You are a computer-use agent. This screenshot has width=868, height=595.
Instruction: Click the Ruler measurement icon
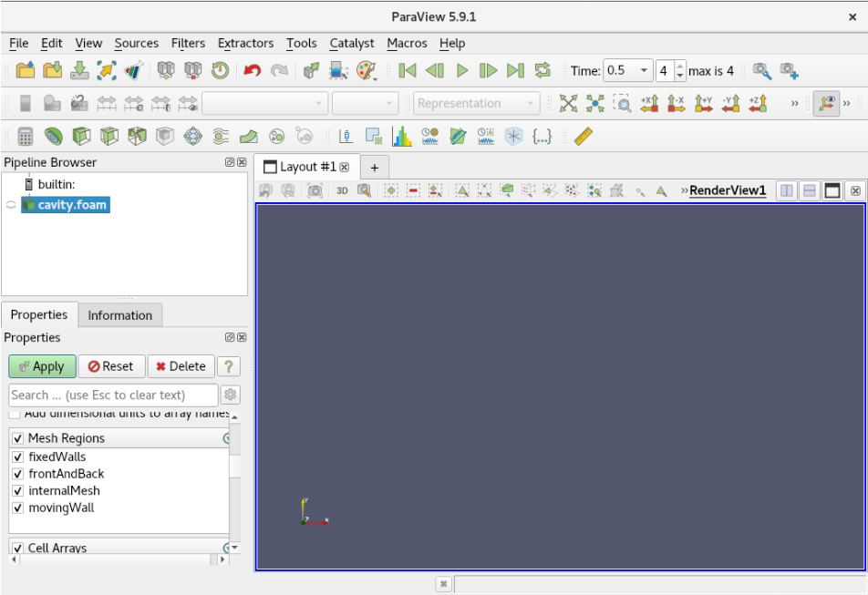pyautogui.click(x=584, y=136)
